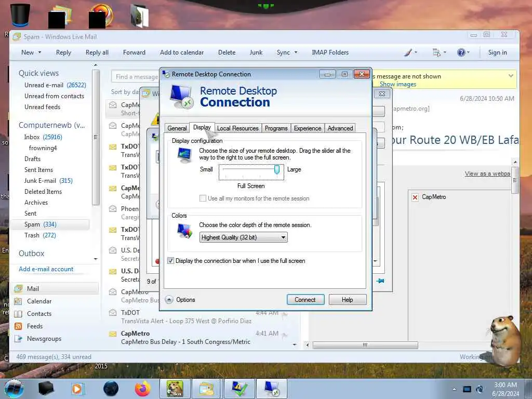Click the Calendar navigation icon

point(18,301)
